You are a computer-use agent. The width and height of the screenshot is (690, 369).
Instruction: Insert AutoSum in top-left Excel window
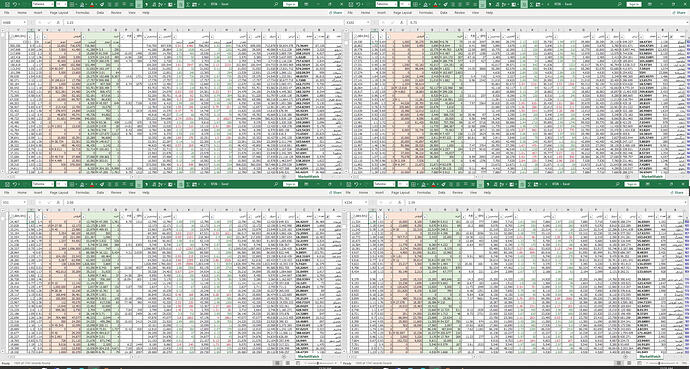pyautogui.click(x=188, y=4)
